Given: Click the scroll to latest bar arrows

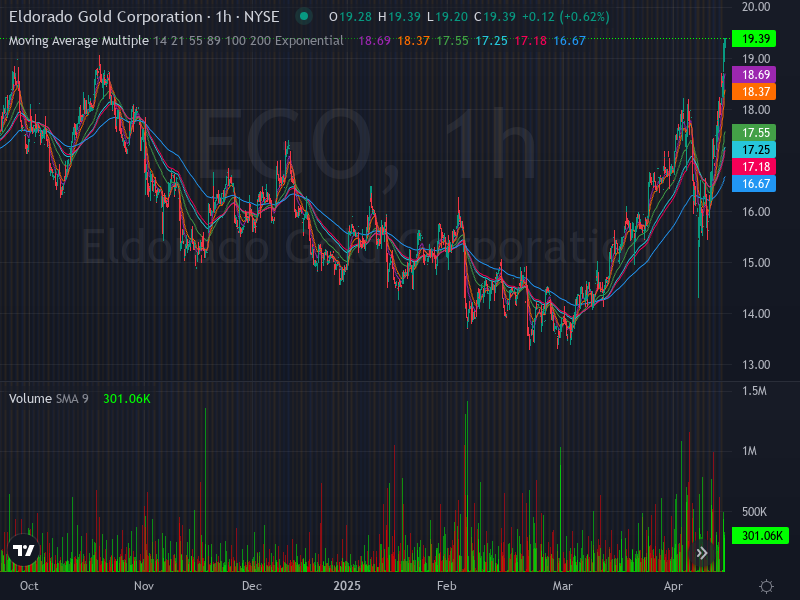Looking at the screenshot, I should [x=702, y=553].
